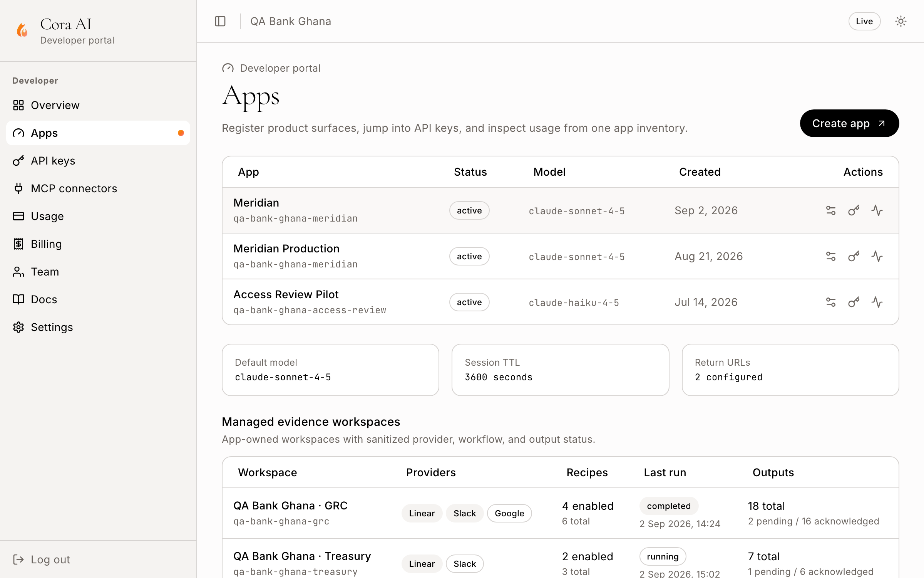Click the Default model card
924x578 pixels.
pos(330,370)
